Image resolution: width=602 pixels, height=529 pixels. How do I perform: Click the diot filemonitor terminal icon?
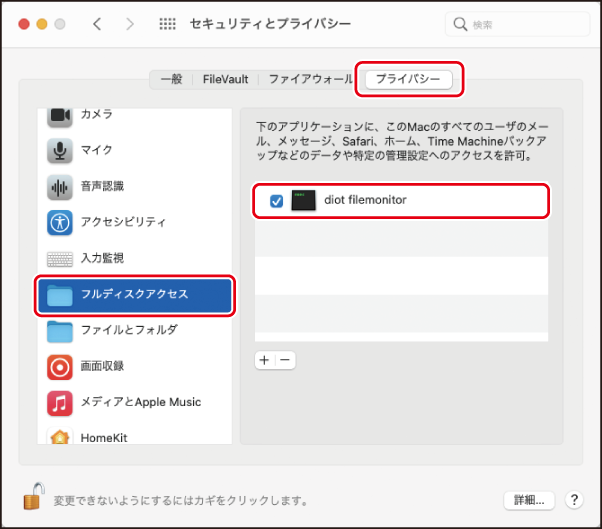pyautogui.click(x=303, y=200)
